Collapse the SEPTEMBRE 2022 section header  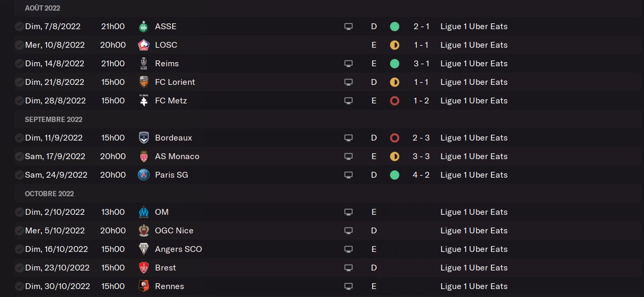(x=54, y=119)
